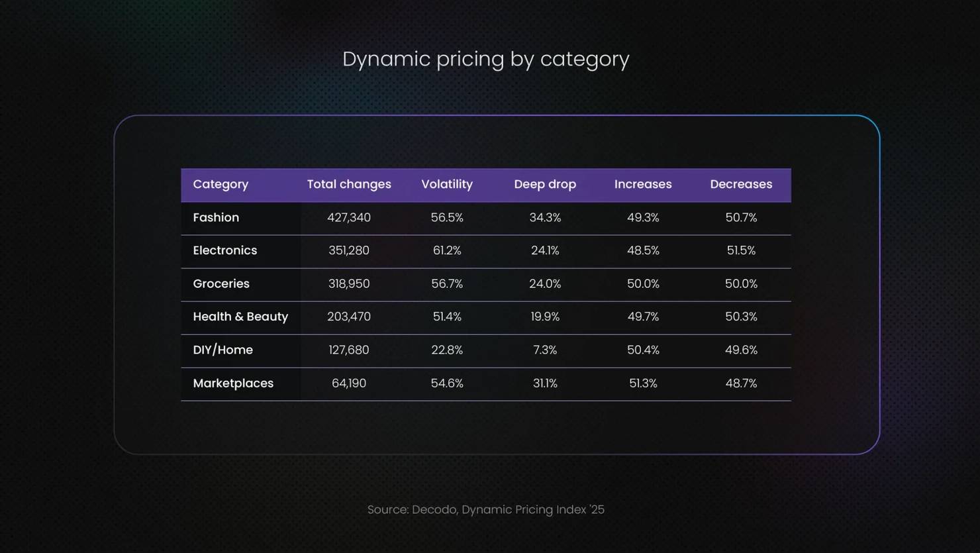Click the Increases column header
This screenshot has width=980, height=553.
click(x=643, y=184)
